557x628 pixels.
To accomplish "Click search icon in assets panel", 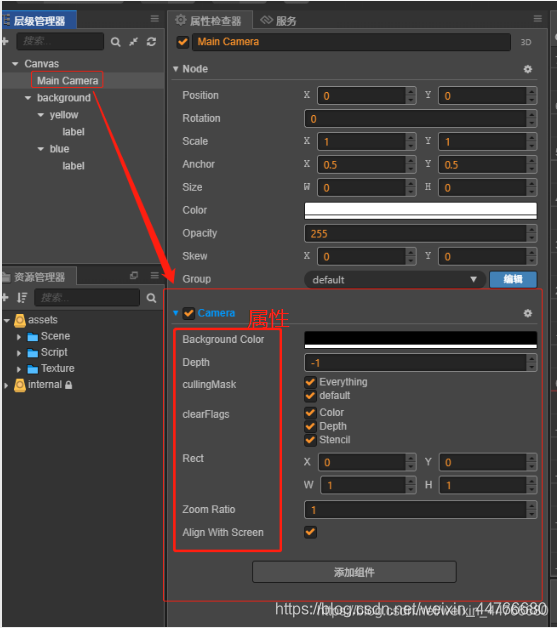I will [x=151, y=298].
